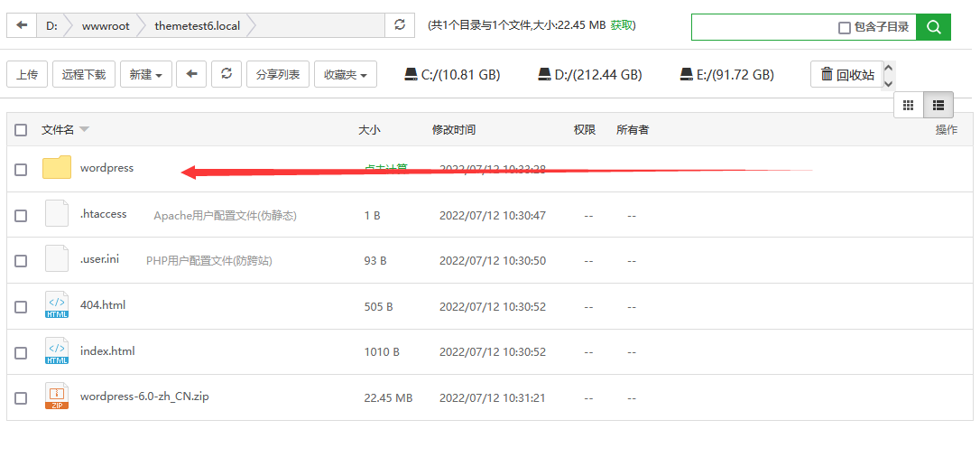The height and width of the screenshot is (476, 980).
Task: Tick the checkbox for index.html
Action: [x=21, y=352]
